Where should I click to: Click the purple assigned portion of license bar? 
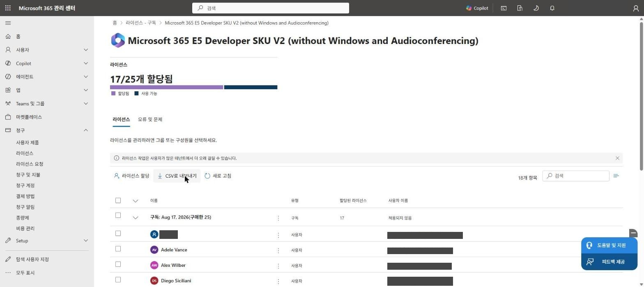[166, 87]
